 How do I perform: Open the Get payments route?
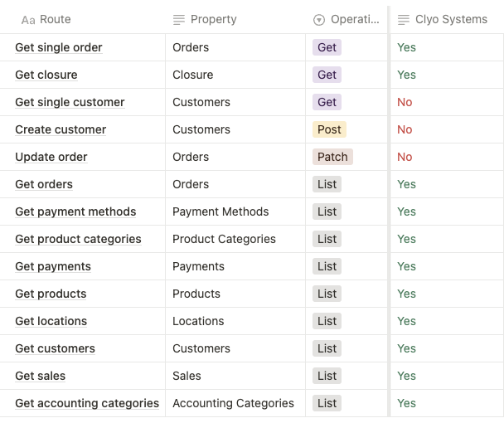tap(53, 266)
